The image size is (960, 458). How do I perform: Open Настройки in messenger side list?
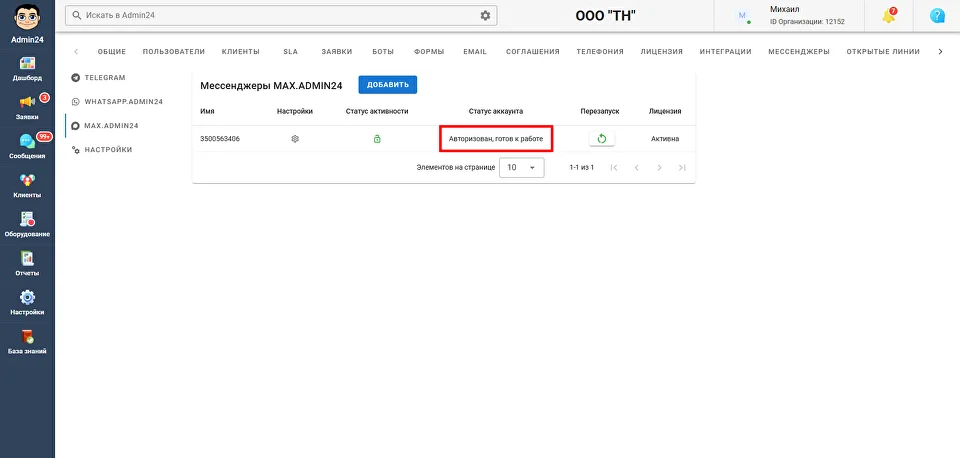pyautogui.click(x=102, y=149)
